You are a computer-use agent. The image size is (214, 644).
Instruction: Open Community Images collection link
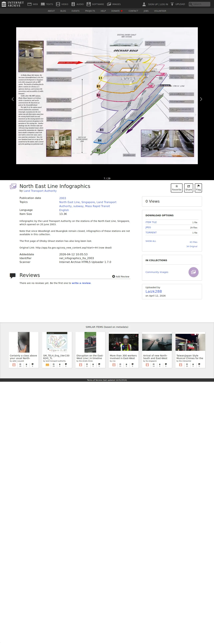pyautogui.click(x=157, y=272)
